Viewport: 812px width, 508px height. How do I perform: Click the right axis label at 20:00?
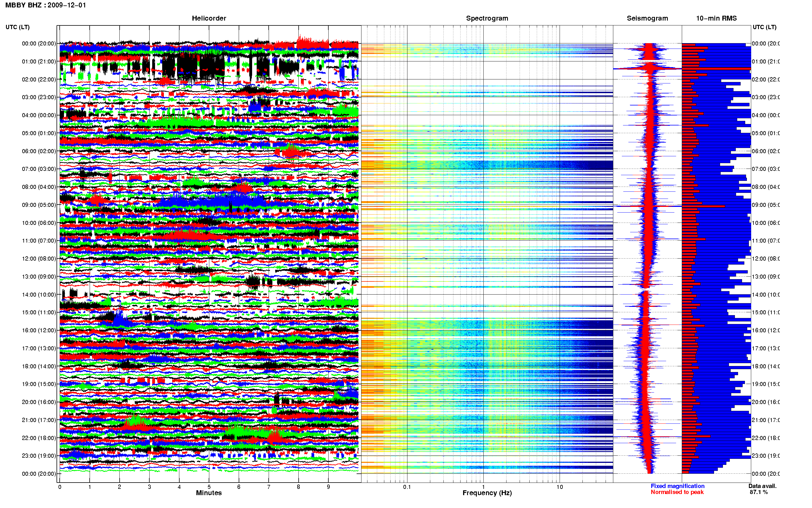coord(766,402)
